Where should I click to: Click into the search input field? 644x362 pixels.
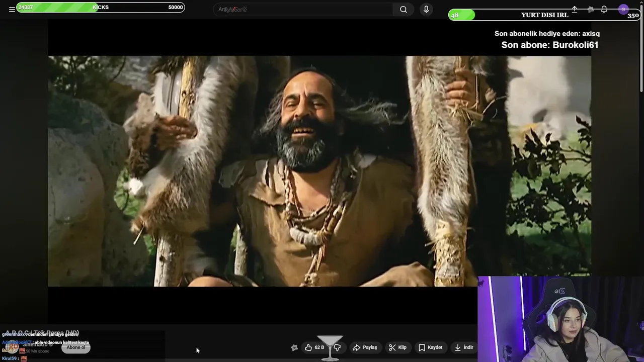(303, 9)
